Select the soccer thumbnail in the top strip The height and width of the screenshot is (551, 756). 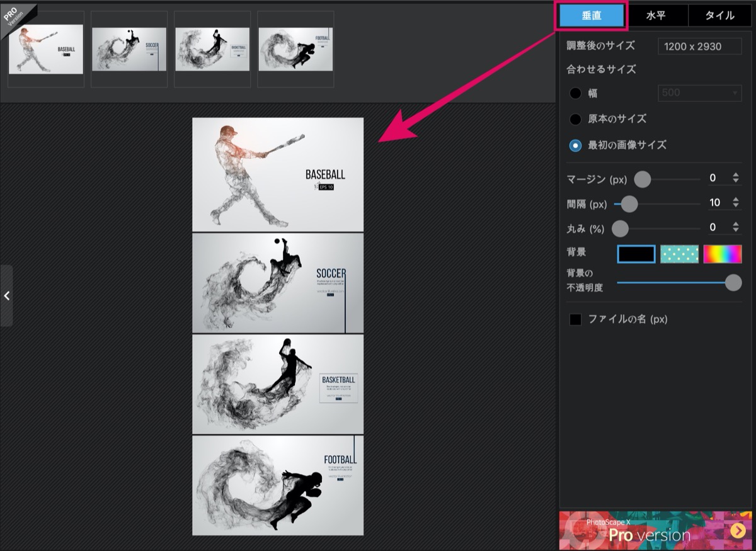click(129, 49)
